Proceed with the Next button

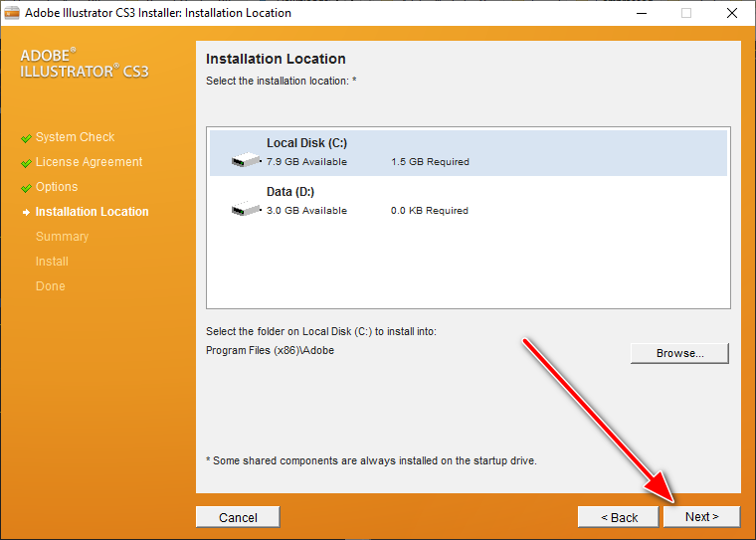[x=701, y=517]
